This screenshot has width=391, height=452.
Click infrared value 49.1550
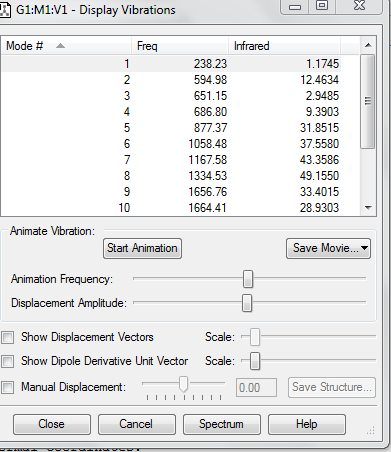(319, 176)
